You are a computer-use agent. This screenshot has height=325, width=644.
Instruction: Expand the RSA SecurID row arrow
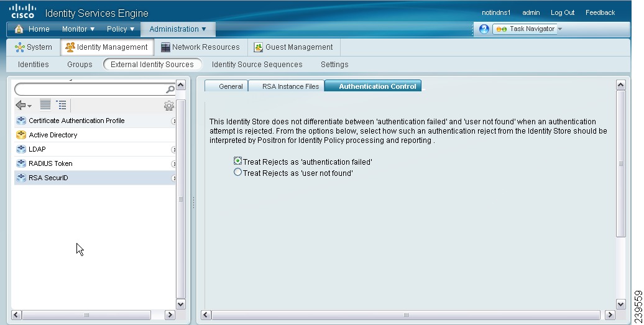pyautogui.click(x=173, y=178)
